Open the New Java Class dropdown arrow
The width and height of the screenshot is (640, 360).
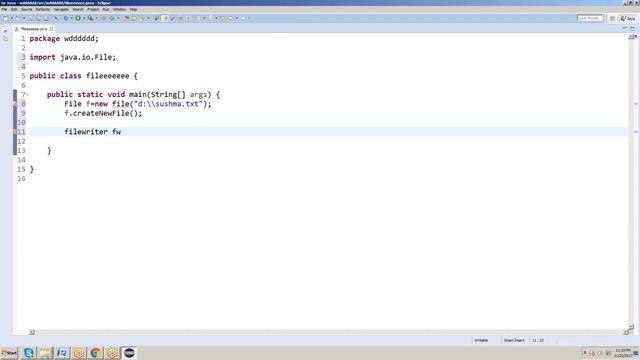pyautogui.click(x=118, y=18)
